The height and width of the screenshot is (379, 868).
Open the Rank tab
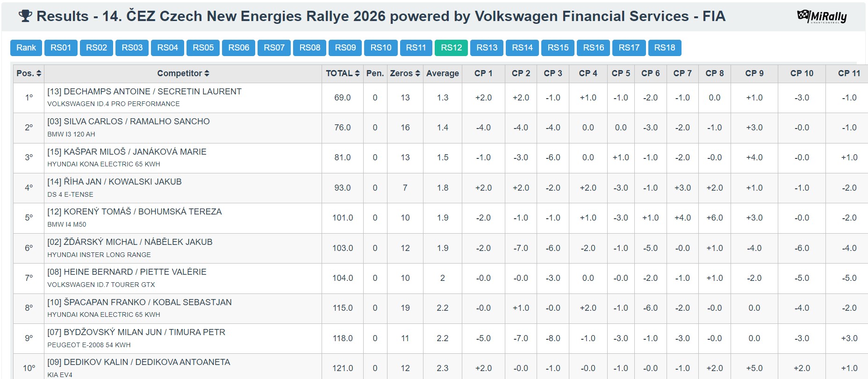click(x=26, y=48)
